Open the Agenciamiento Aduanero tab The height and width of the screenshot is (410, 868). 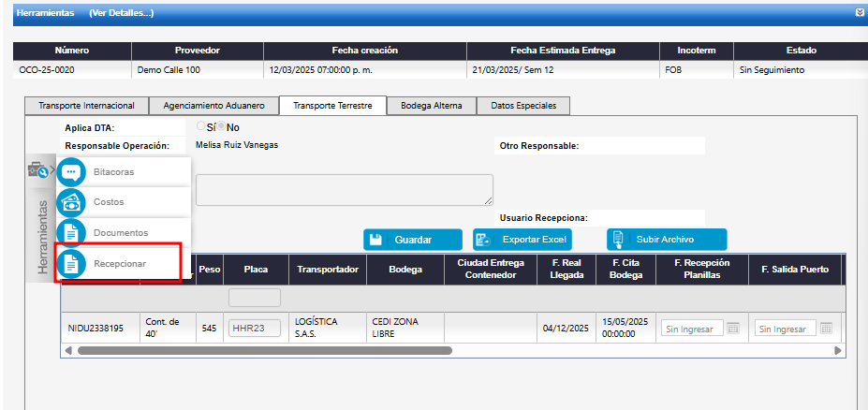[x=220, y=106]
